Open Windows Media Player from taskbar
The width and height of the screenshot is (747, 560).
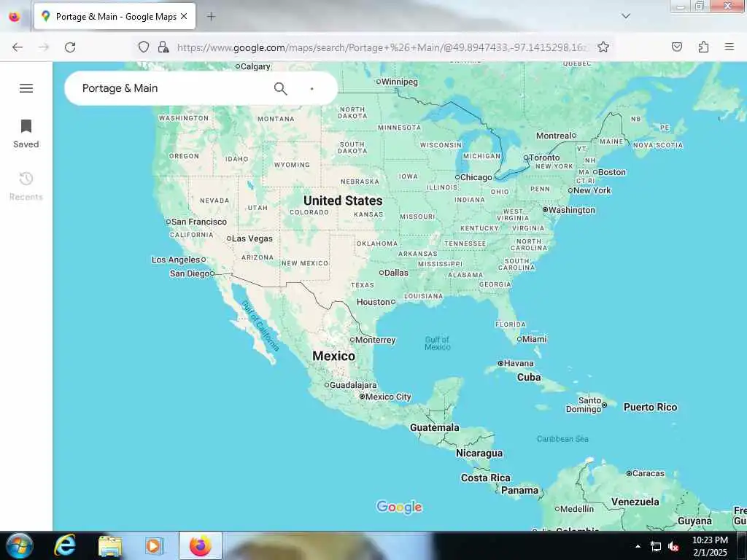(x=155, y=545)
